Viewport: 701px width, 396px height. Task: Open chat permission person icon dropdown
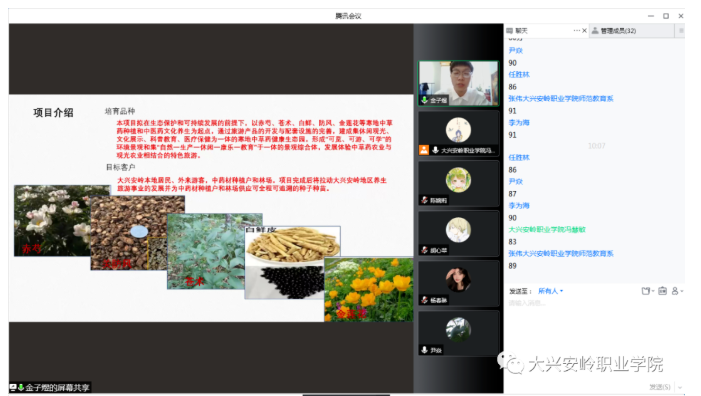pos(677,291)
